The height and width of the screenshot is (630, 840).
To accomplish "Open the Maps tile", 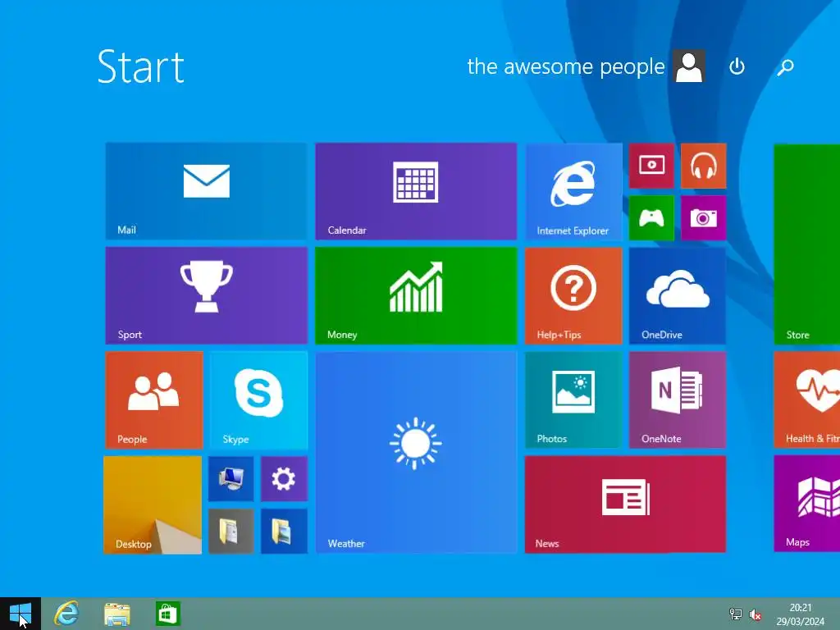I will (807, 504).
